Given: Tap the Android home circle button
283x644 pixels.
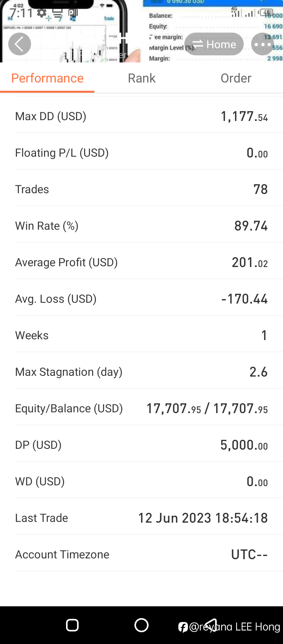Looking at the screenshot, I should click(x=141, y=625).
